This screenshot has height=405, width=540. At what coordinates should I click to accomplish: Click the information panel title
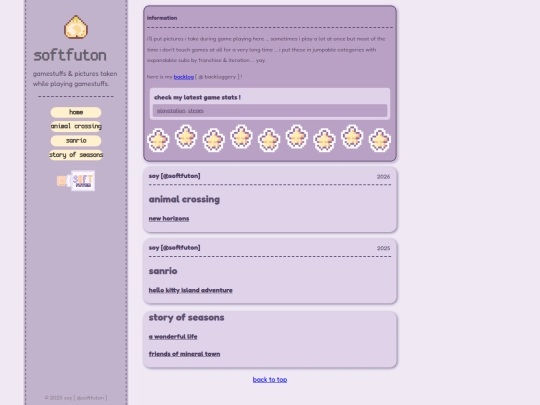pyautogui.click(x=162, y=18)
